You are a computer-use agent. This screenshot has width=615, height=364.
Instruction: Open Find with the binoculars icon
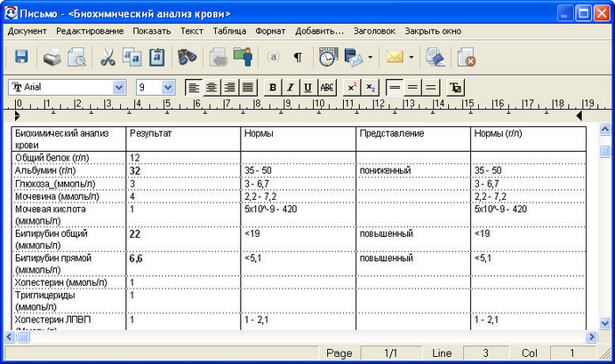[187, 57]
